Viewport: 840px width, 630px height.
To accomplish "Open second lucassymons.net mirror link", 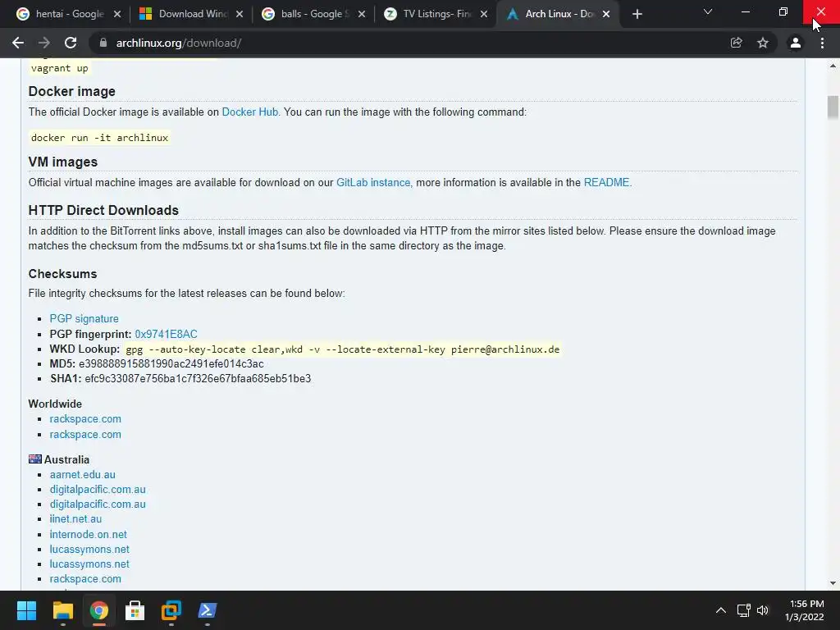I will 89,564.
